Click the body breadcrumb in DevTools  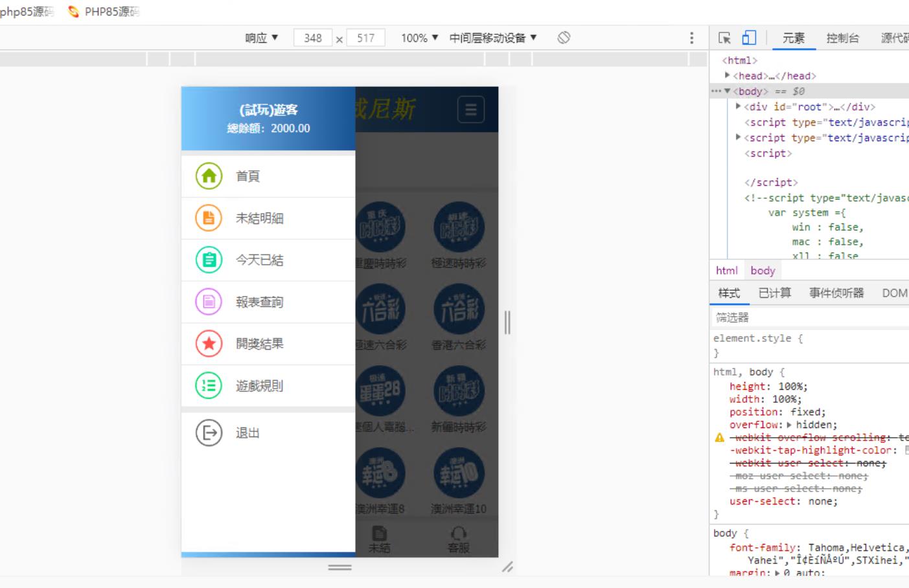point(763,271)
